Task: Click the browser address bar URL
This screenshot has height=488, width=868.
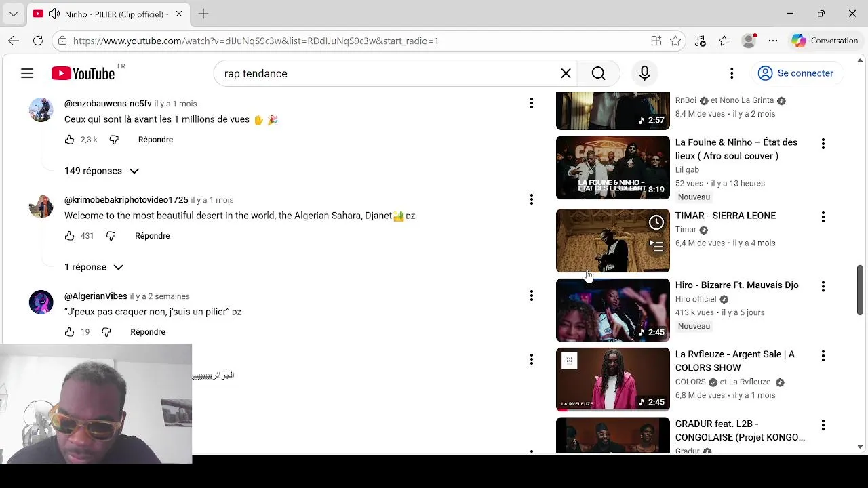Action: (x=256, y=41)
